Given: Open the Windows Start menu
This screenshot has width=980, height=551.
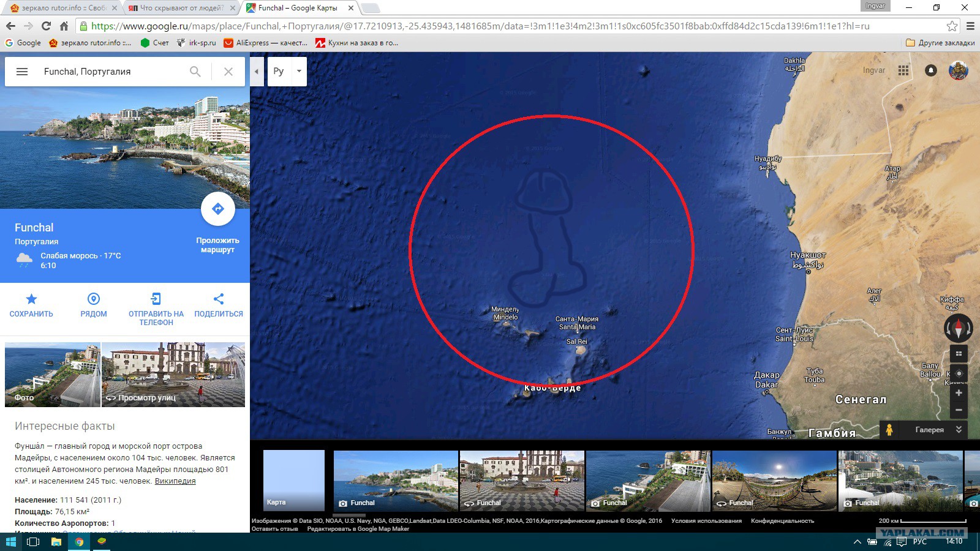Looking at the screenshot, I should click(11, 542).
